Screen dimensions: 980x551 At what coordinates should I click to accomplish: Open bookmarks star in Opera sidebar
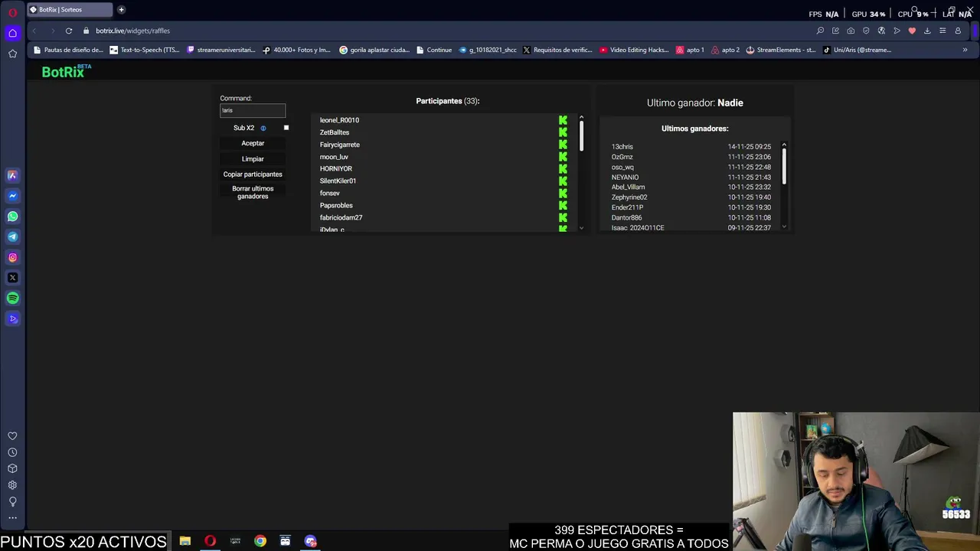[12, 54]
